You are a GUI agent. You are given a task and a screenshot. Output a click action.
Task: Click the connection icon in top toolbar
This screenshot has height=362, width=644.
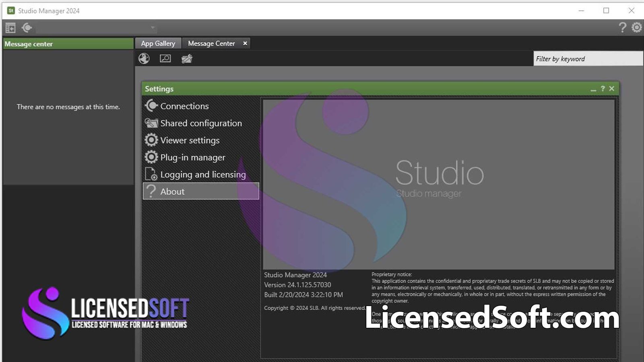[x=27, y=28]
